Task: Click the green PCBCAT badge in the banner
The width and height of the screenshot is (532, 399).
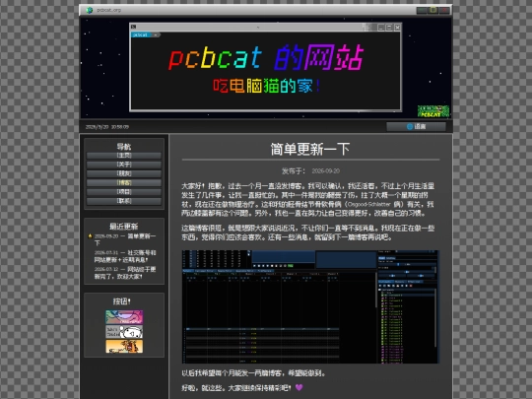Action: (x=433, y=111)
